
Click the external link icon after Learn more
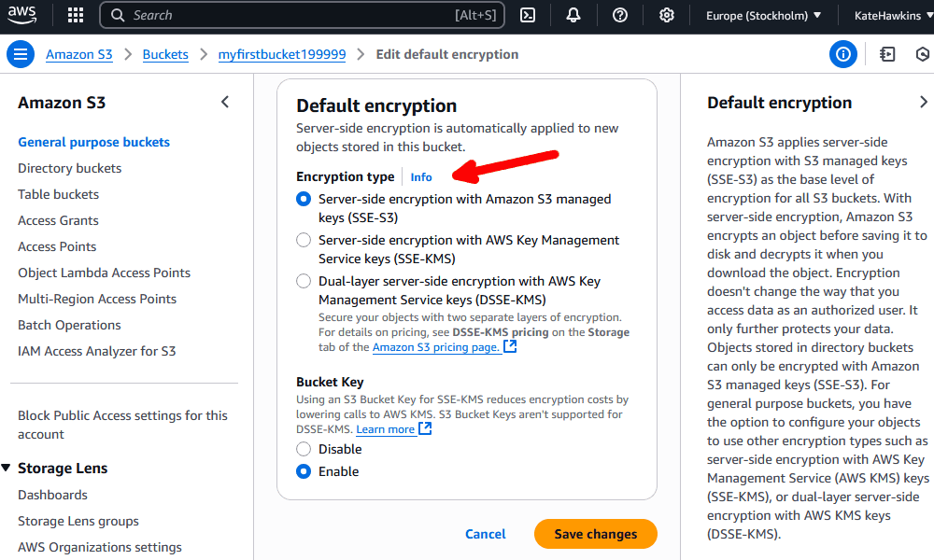pos(425,428)
